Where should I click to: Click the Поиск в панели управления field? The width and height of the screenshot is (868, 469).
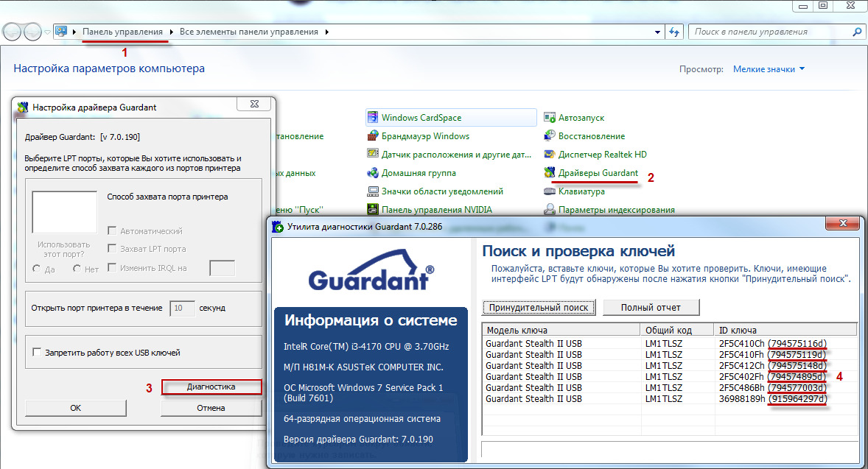(770, 32)
